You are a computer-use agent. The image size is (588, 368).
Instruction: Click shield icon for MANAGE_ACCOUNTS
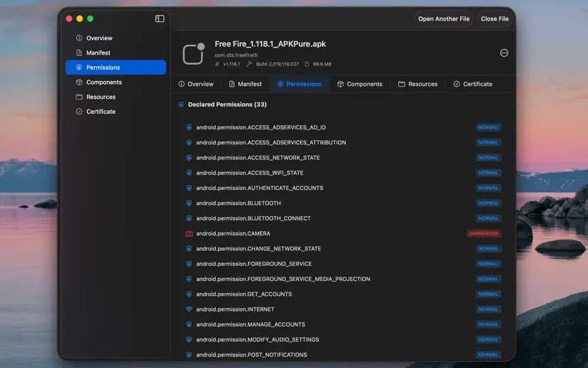point(189,324)
